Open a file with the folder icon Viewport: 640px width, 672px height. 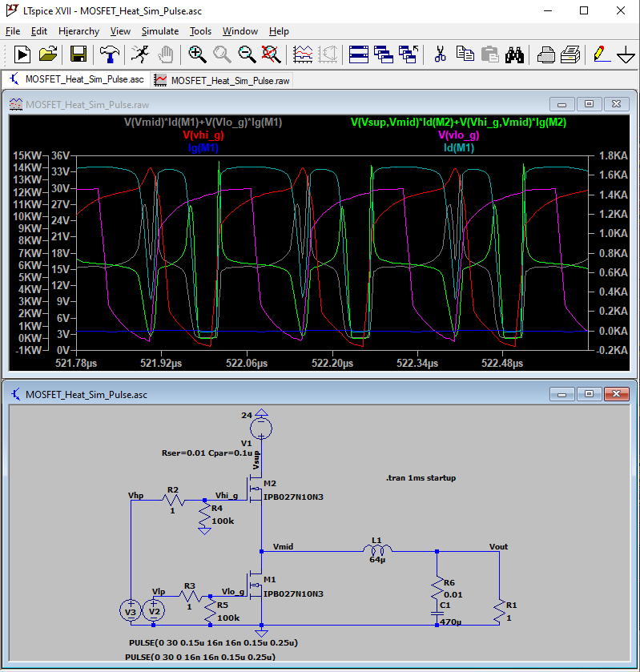48,54
